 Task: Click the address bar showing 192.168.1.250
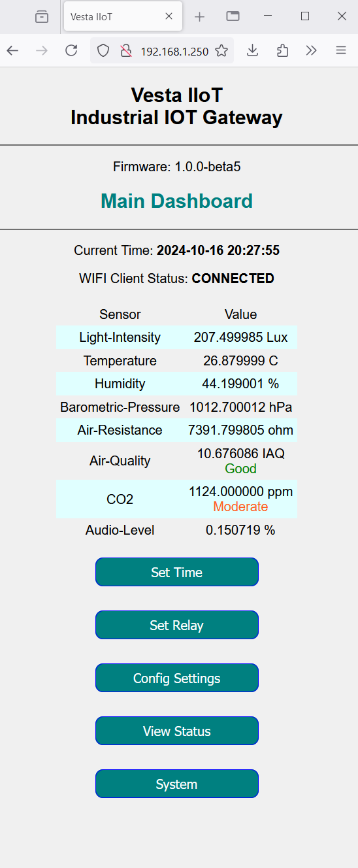click(174, 51)
